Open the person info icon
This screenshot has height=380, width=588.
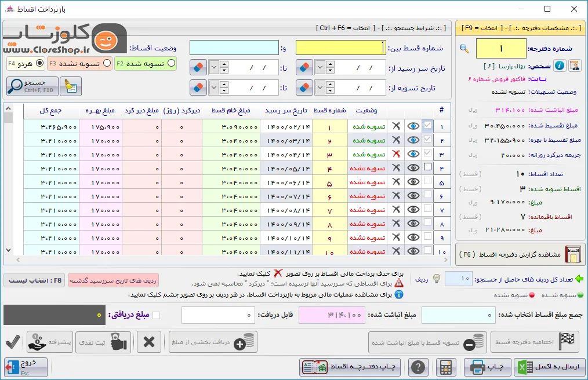pyautogui.click(x=560, y=65)
